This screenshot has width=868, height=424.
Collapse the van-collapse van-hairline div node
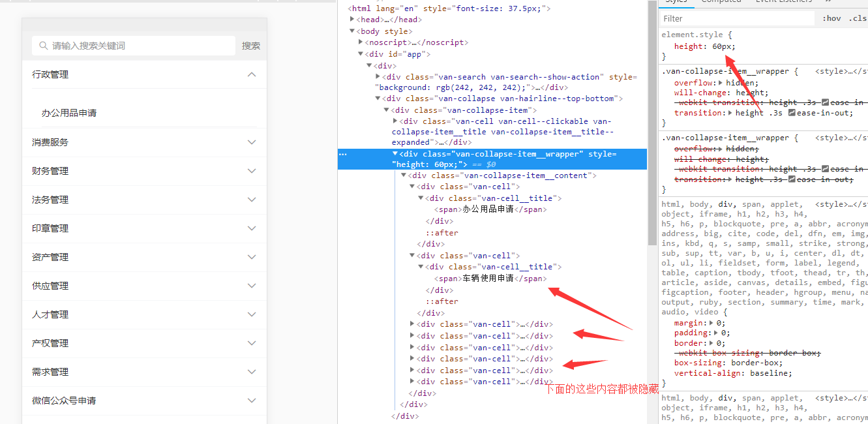(x=378, y=98)
